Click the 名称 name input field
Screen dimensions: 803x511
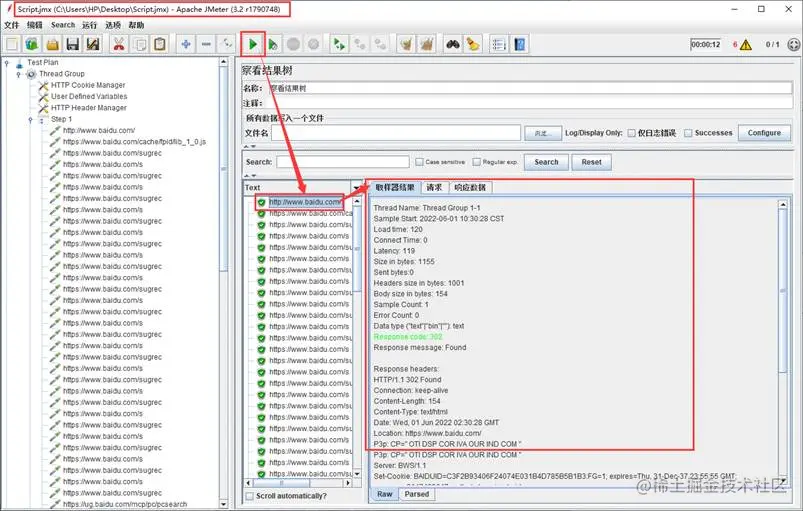(x=531, y=88)
